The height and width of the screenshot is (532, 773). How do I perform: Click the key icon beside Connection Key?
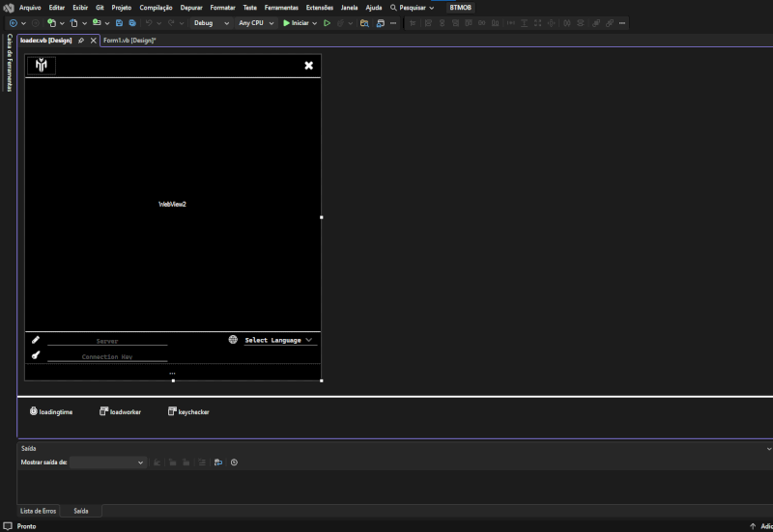pyautogui.click(x=36, y=355)
